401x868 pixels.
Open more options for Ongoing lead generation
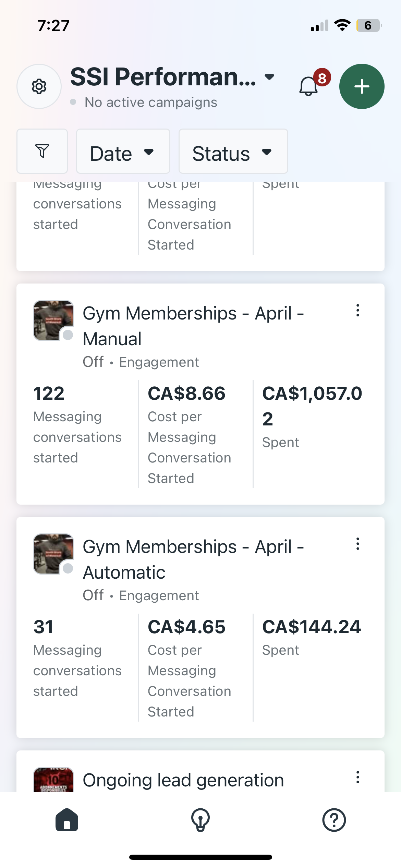[358, 777]
